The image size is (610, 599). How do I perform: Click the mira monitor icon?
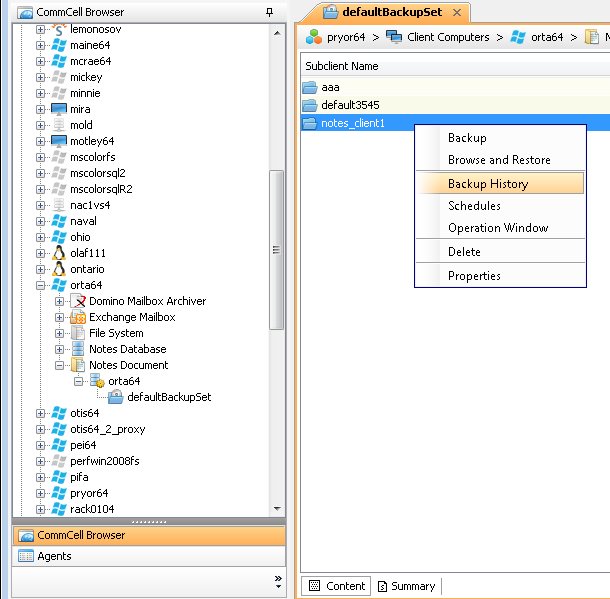[x=59, y=109]
